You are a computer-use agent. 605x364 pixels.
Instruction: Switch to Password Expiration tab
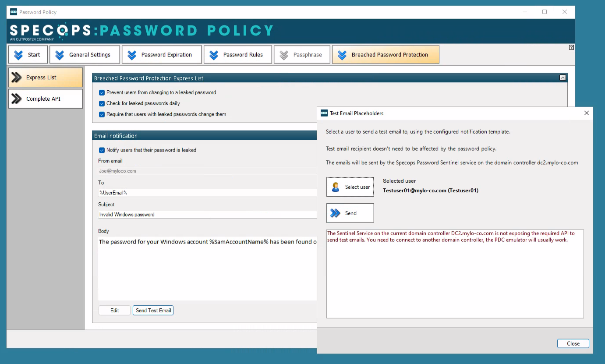click(x=162, y=55)
